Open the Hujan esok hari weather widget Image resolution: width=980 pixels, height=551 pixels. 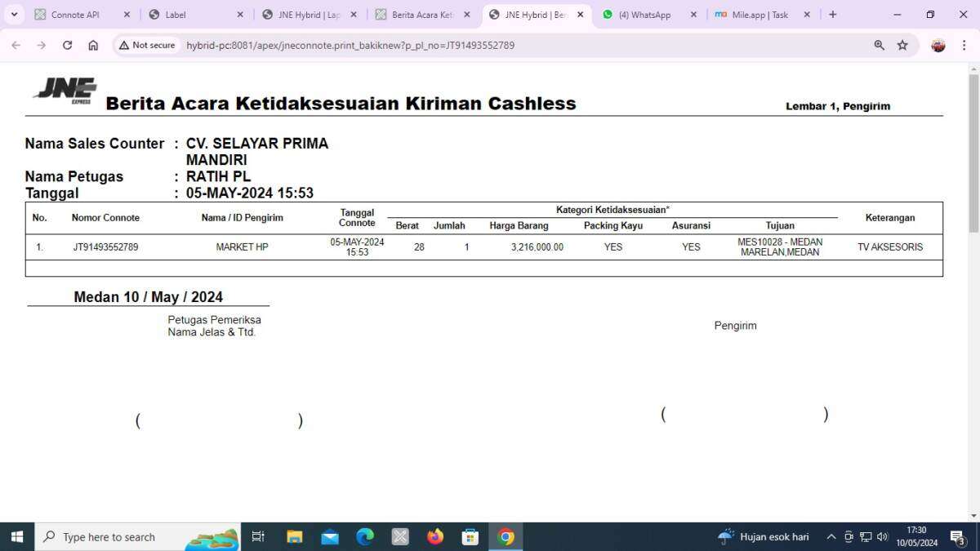point(764,536)
